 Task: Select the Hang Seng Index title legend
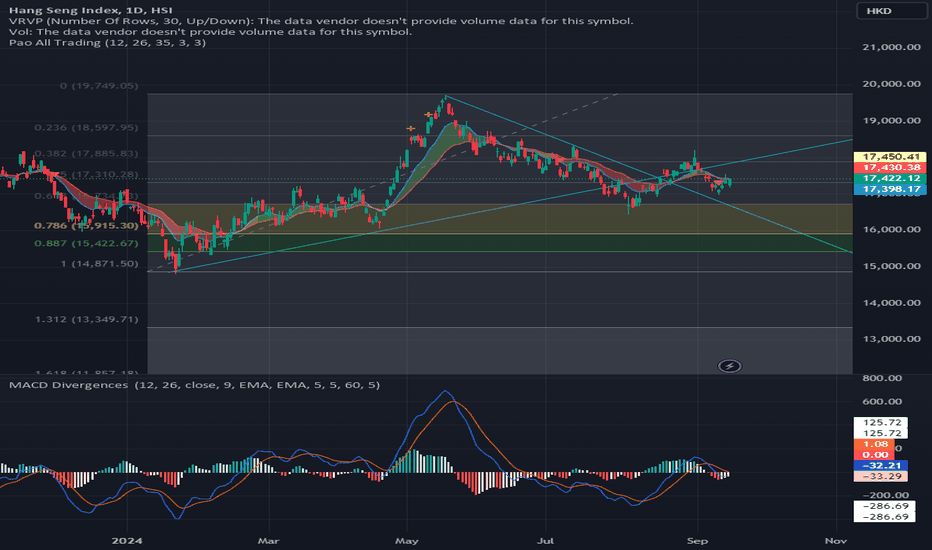[x=91, y=10]
